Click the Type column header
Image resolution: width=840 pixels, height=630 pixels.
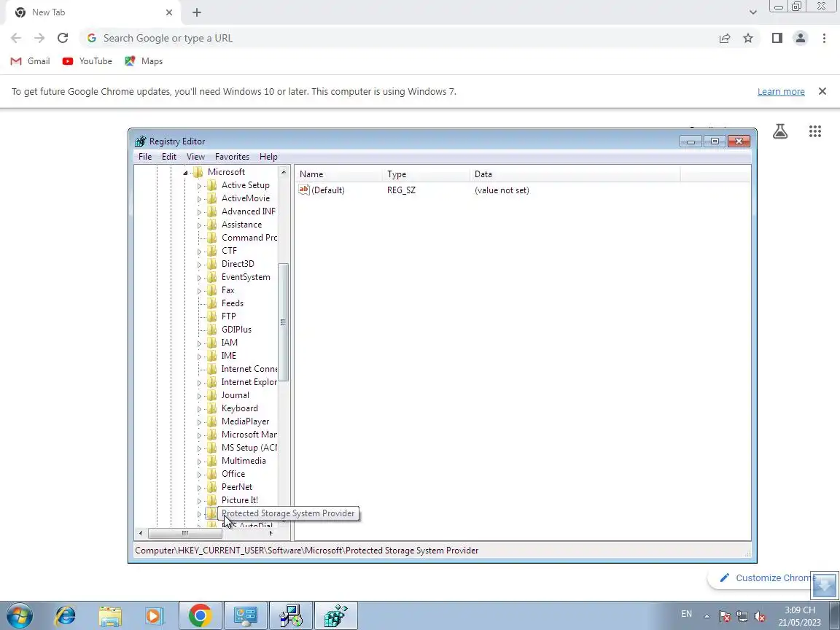(x=426, y=174)
